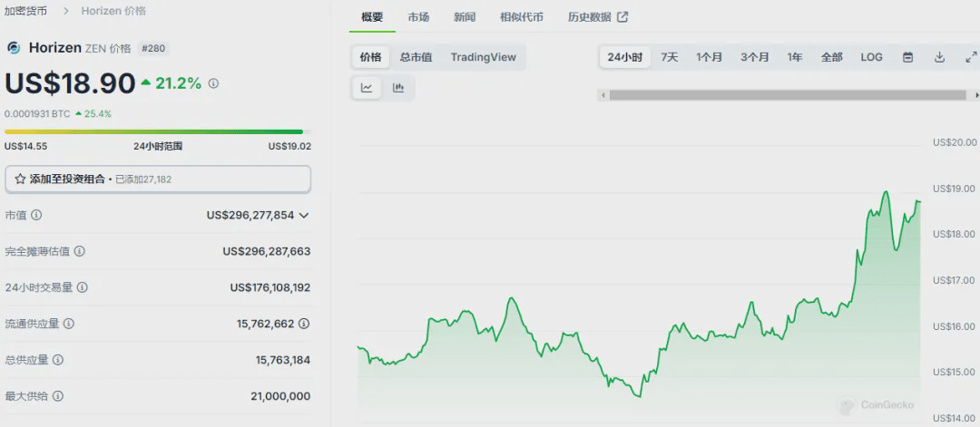Select the candlestick chart view icon
Screen dimensions: 980x427
(x=398, y=88)
